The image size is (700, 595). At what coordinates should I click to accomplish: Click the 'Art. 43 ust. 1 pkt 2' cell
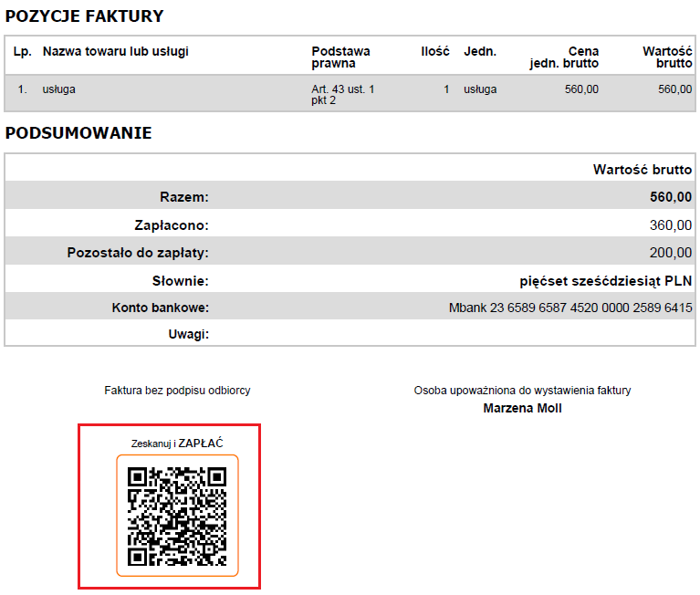coord(342,95)
